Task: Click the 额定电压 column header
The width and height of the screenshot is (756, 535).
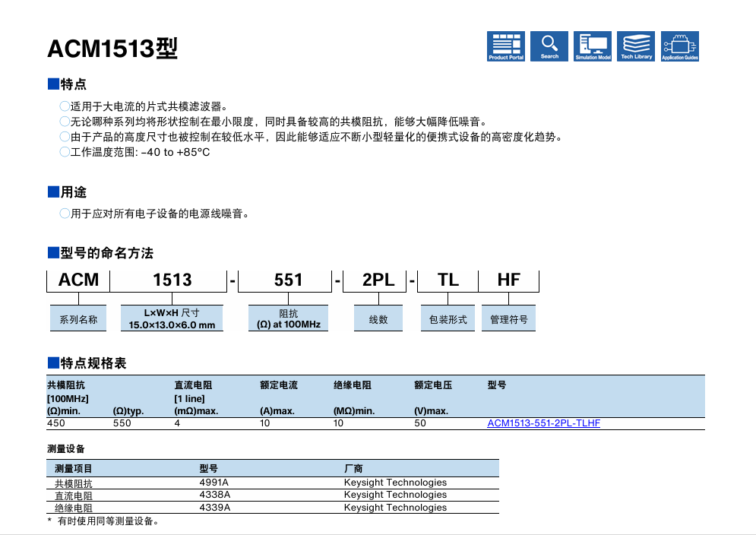Action: pyautogui.click(x=433, y=385)
